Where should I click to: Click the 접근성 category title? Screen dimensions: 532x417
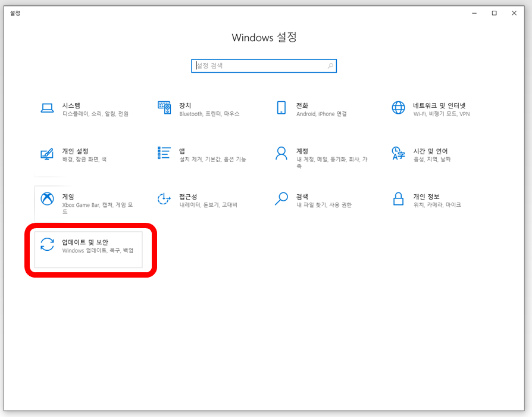coord(188,197)
